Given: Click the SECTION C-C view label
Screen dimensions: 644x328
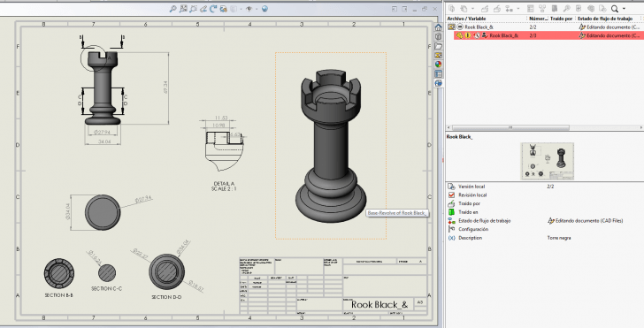Looking at the screenshot, I should tap(106, 288).
